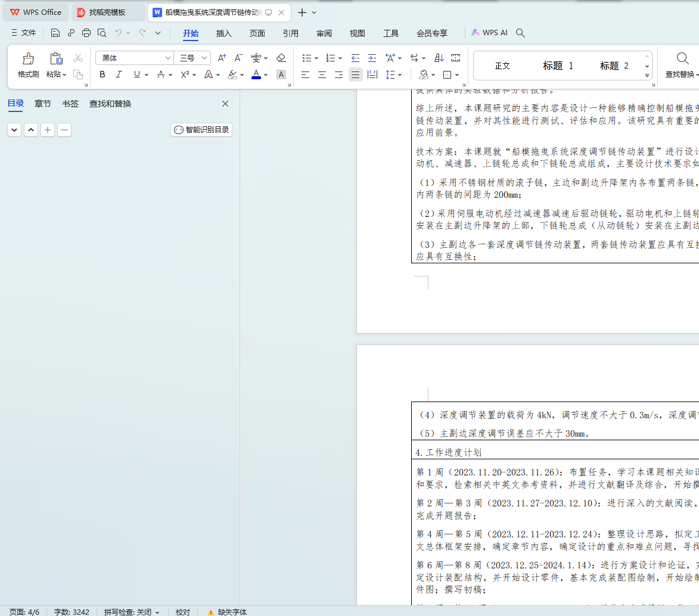Open the 拼写检查 dropdown in status bar
This screenshot has width=699, height=616.
coord(157,612)
